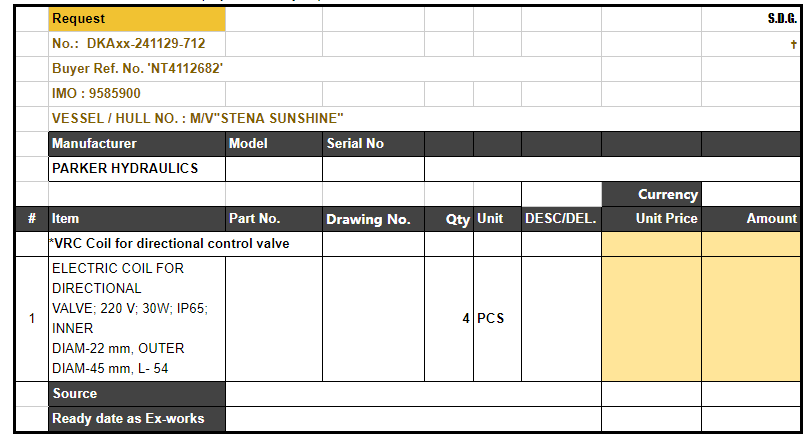812x435 pixels.
Task: Click the Ready date as Ex-works cell
Action: 137,419
